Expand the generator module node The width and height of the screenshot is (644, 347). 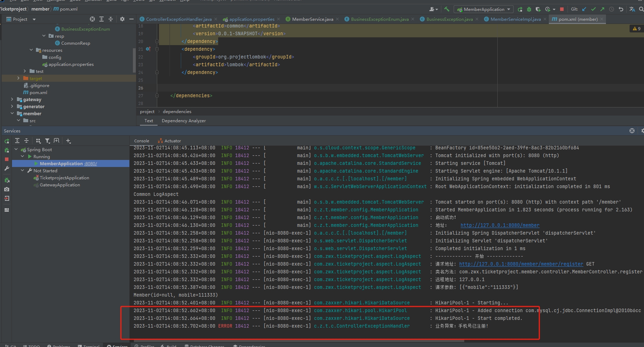tap(12, 106)
